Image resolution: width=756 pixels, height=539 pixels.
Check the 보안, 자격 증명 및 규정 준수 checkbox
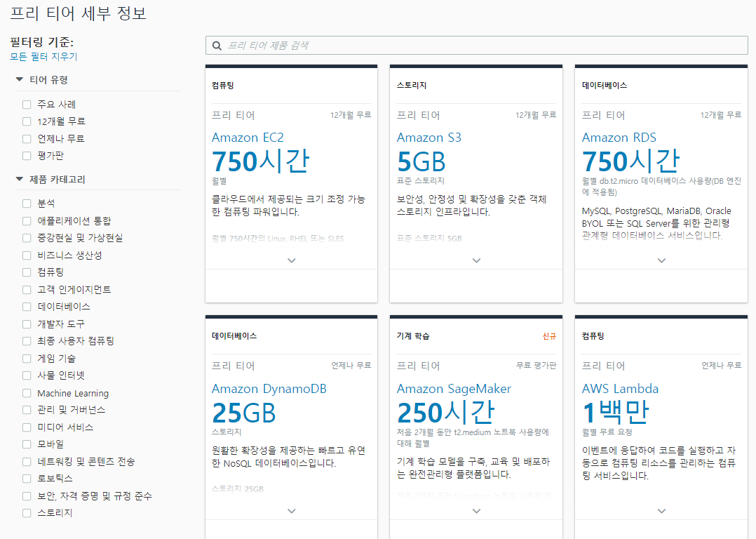tap(27, 495)
